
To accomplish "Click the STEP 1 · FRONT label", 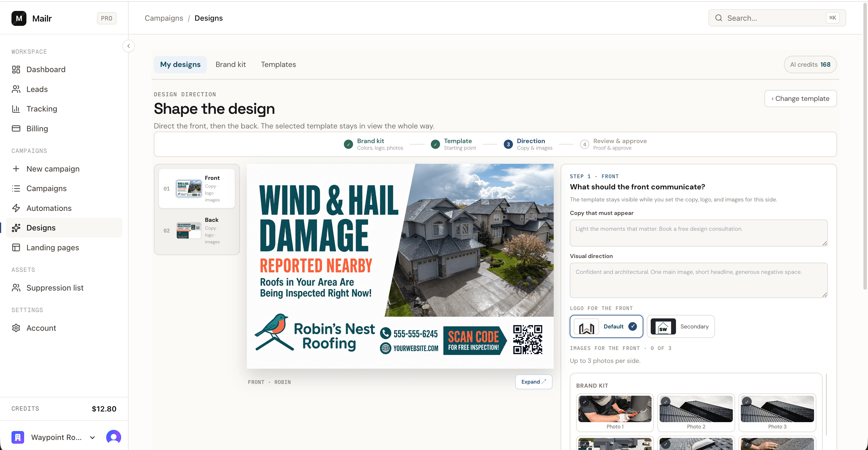I will [x=594, y=176].
